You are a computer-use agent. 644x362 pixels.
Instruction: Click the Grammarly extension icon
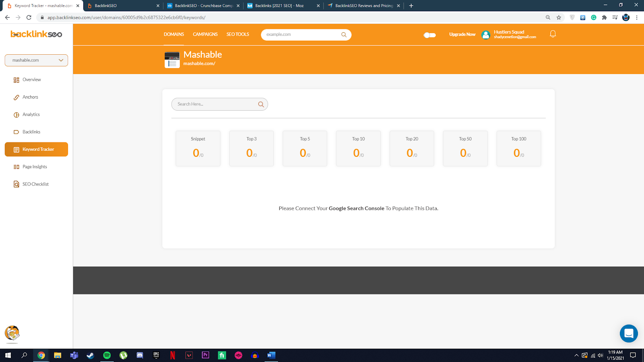[x=593, y=17]
